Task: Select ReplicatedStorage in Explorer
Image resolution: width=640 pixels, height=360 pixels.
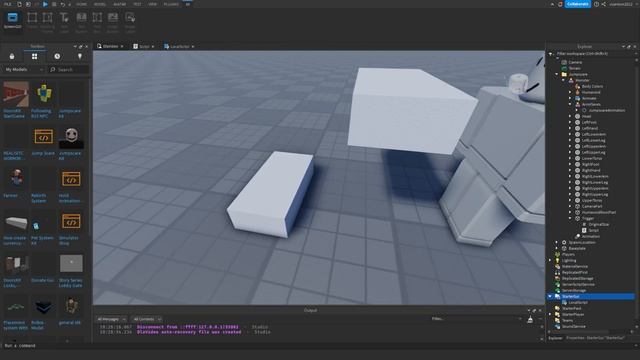Action: coord(577,278)
